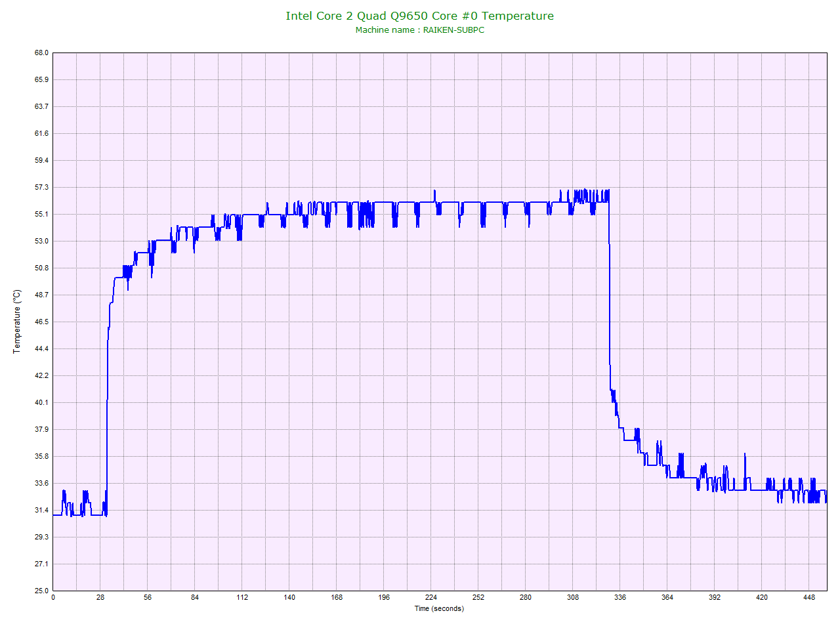Screen dimensions: 840x630
Task: Click the 112 label on the time axis
Action: 242,597
